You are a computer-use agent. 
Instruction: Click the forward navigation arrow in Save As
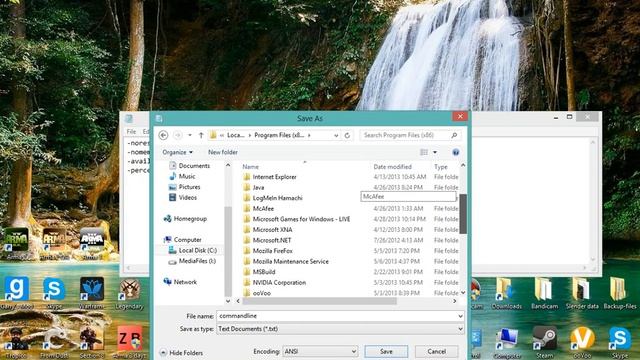[x=178, y=135]
